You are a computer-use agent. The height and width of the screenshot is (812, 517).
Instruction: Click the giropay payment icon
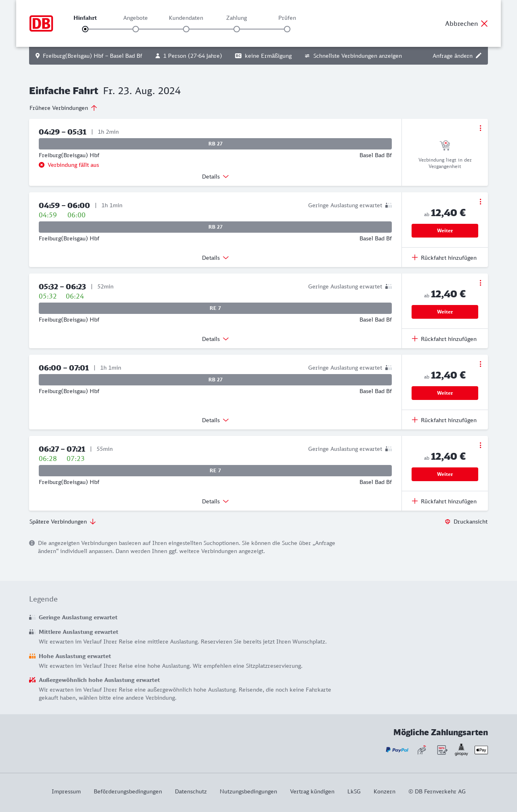coord(461,750)
